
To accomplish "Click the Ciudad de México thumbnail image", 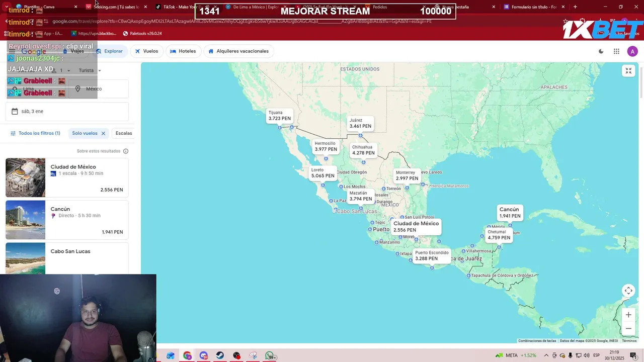I will click(x=25, y=177).
